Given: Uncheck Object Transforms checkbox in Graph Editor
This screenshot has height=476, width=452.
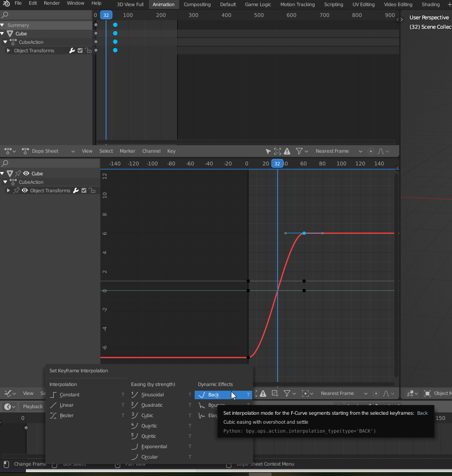Looking at the screenshot, I should (84, 190).
